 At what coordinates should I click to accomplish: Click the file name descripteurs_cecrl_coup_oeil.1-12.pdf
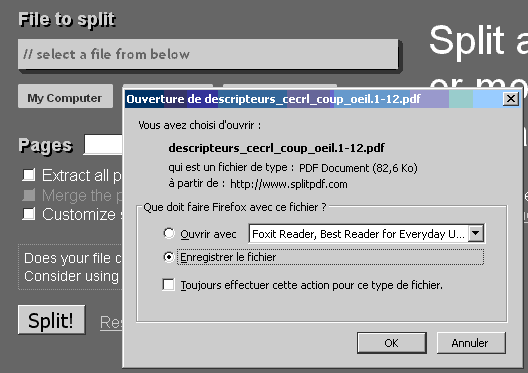click(276, 148)
